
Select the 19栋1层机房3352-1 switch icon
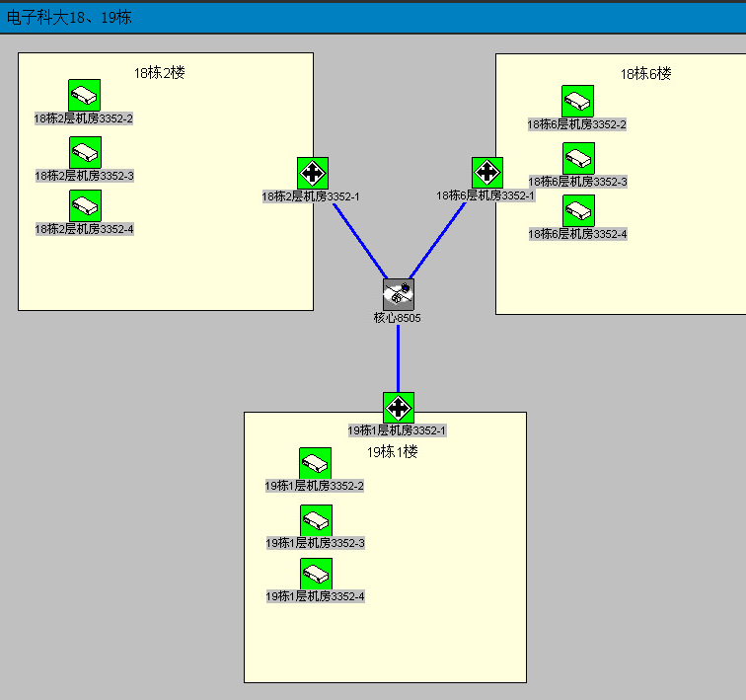[399, 407]
